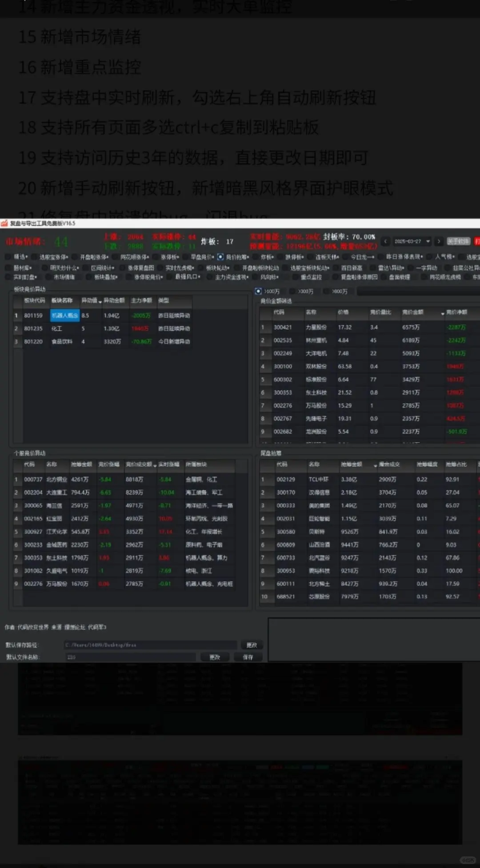Screen dimensions: 480x868
Task: Select the 炸板 radio option
Action: coord(264,257)
